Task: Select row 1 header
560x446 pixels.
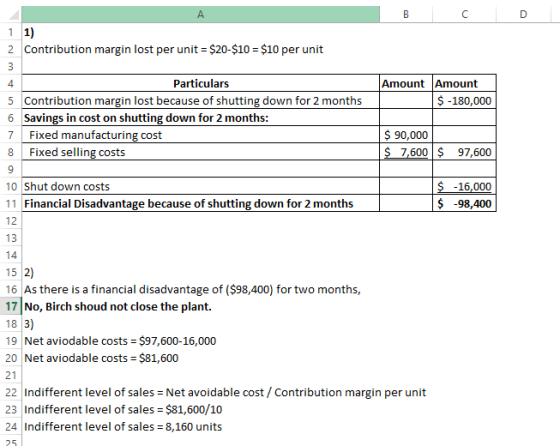Action: point(10,32)
